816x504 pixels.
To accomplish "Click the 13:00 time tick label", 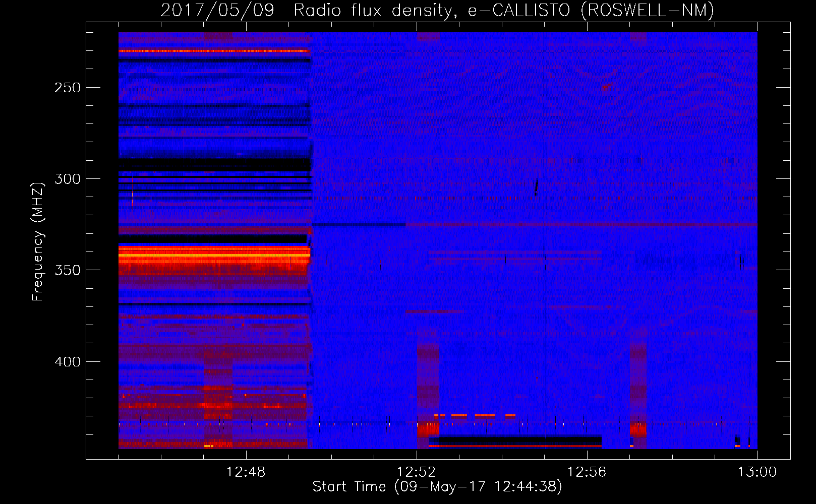I will (x=757, y=472).
